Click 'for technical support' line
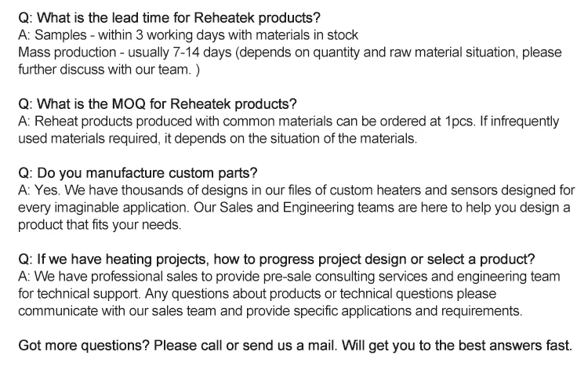This screenshot has height=388, width=588. pos(257,293)
